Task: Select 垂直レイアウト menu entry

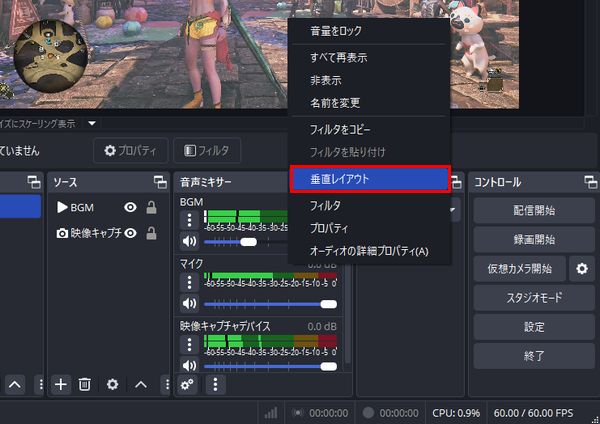Action: click(370, 179)
